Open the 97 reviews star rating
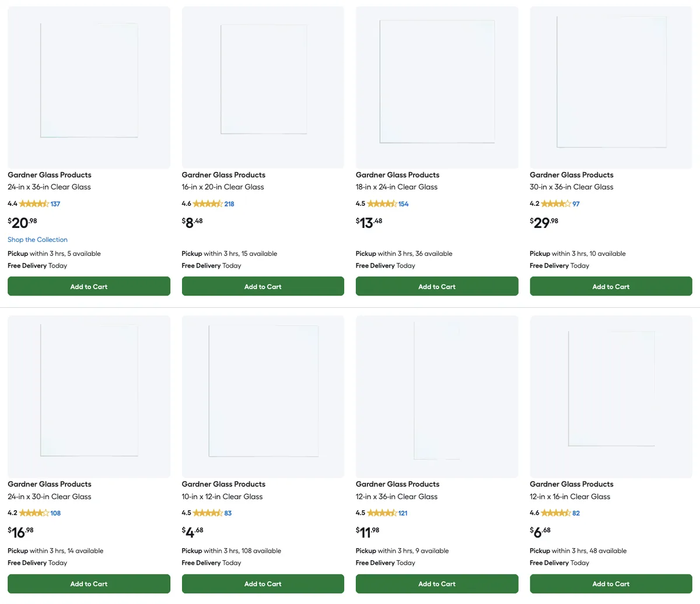Screen dimensions: 700x604 pos(556,204)
